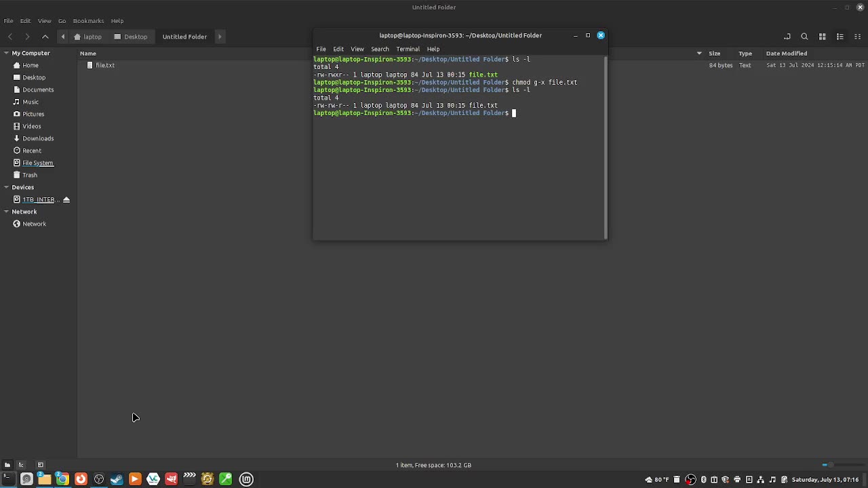Viewport: 868px width, 488px height.
Task: Open Pictures in the sidebar
Action: pyautogui.click(x=33, y=114)
